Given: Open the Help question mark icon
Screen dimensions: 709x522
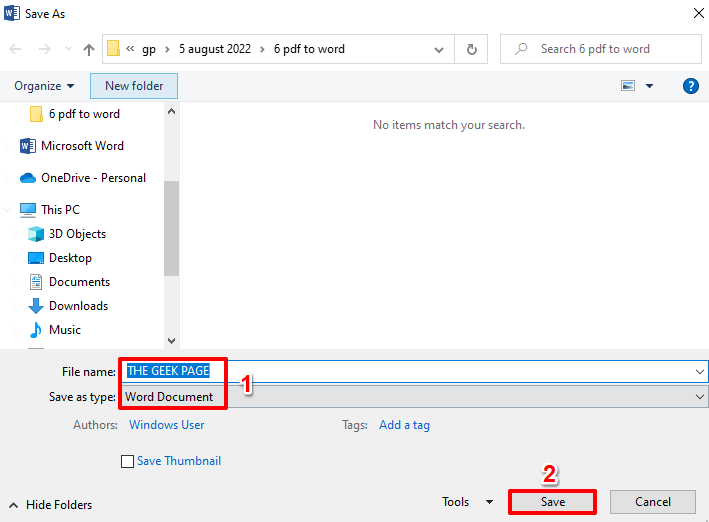Looking at the screenshot, I should (690, 86).
